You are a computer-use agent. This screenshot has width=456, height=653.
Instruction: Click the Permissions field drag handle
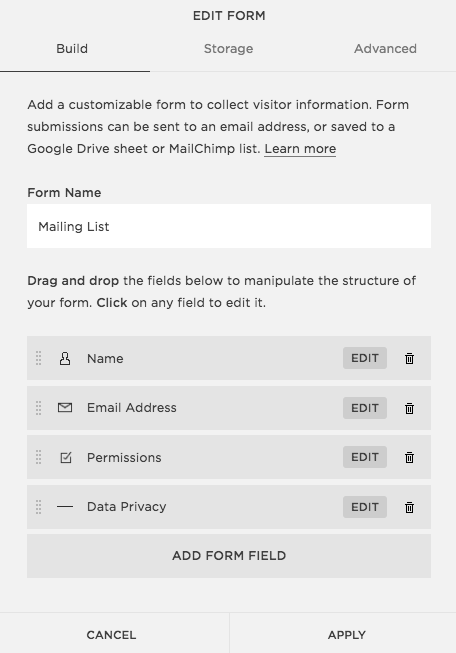[38, 457]
